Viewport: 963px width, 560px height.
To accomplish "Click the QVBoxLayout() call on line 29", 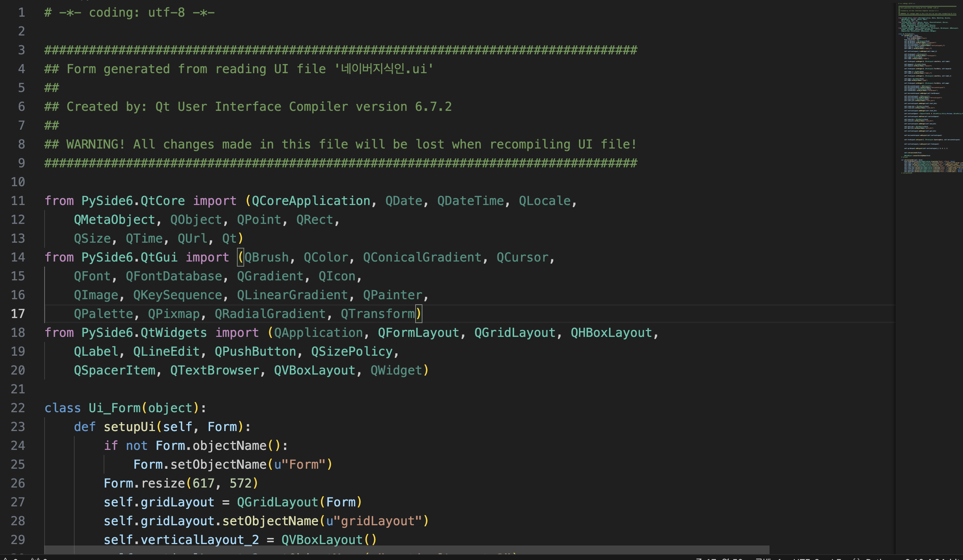I will [329, 540].
